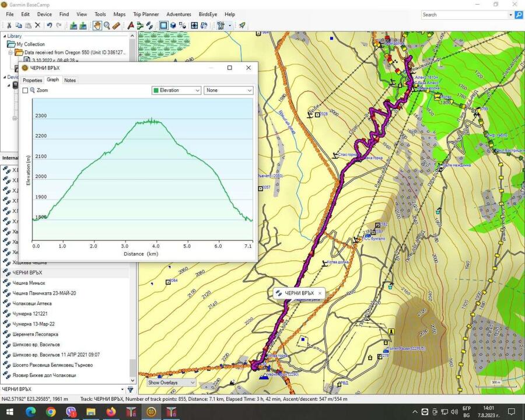Select the Чумерна 121221 track
525x420 pixels.
pos(30,314)
